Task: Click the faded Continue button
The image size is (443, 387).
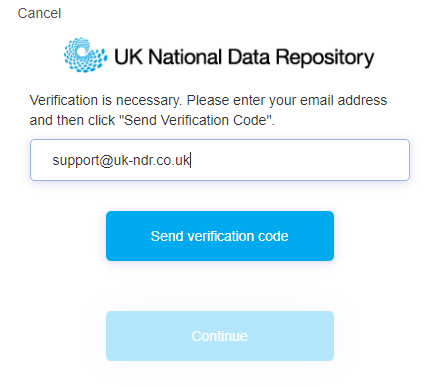Action: click(x=220, y=336)
